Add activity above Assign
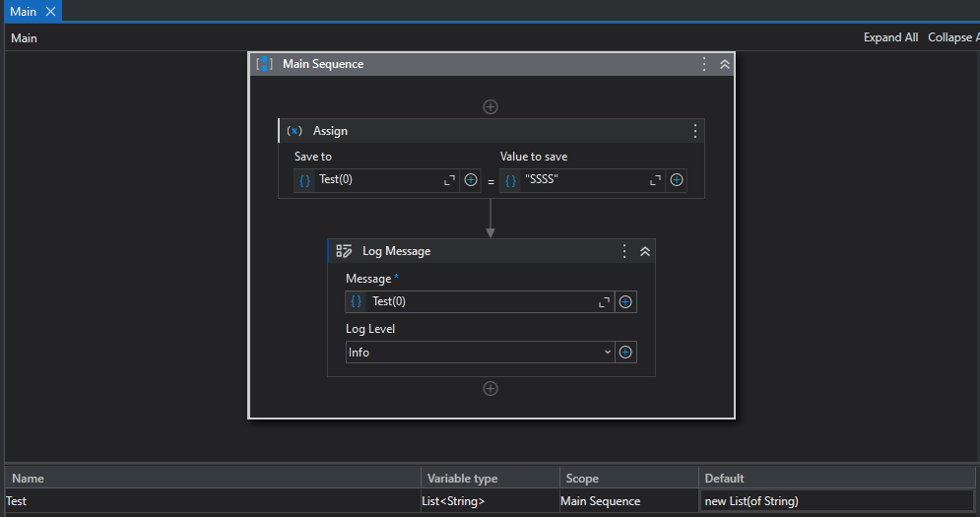 pos(490,107)
